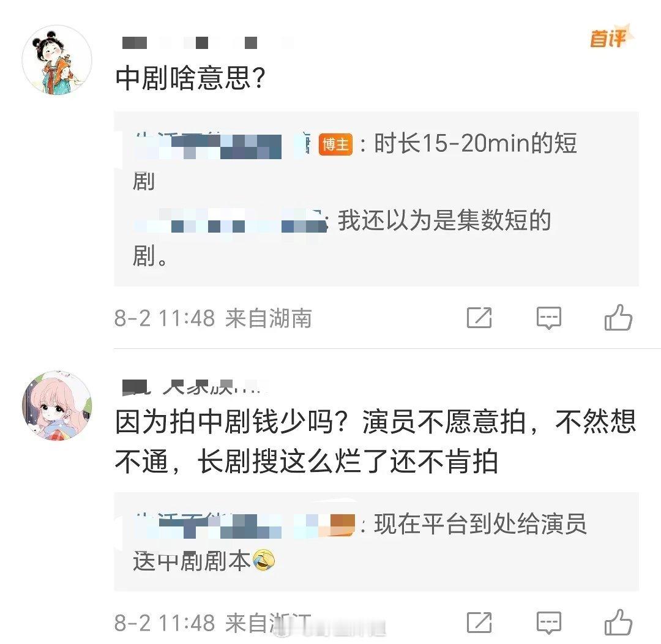661x644 pixels.
Task: Tap the orange 博主 author badge
Action: [335, 144]
